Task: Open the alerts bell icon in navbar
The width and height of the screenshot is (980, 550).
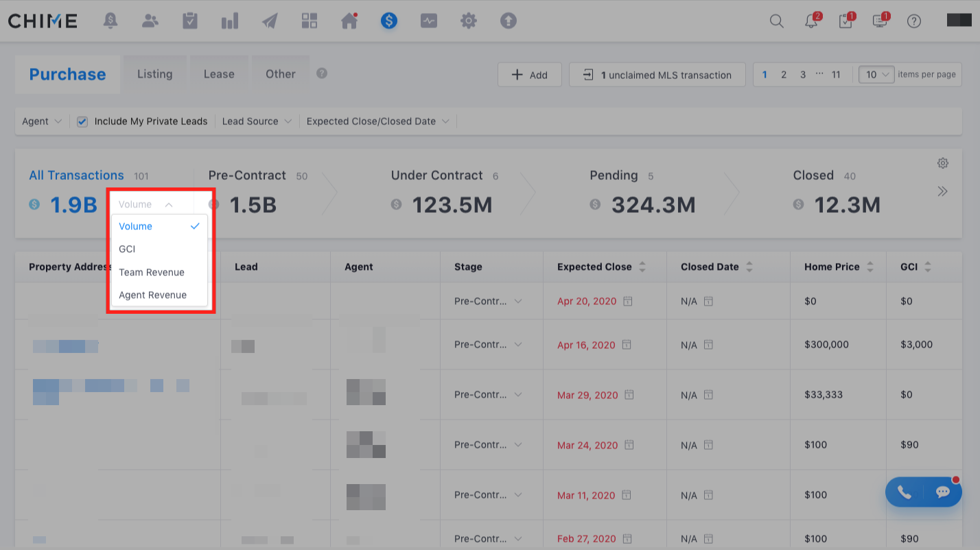Action: [110, 21]
